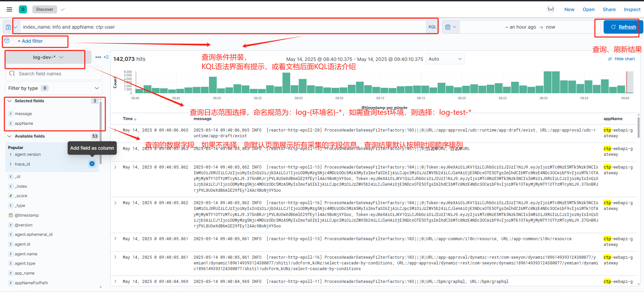
Task: Open the calendar quick date menu
Action: [x=451, y=27]
